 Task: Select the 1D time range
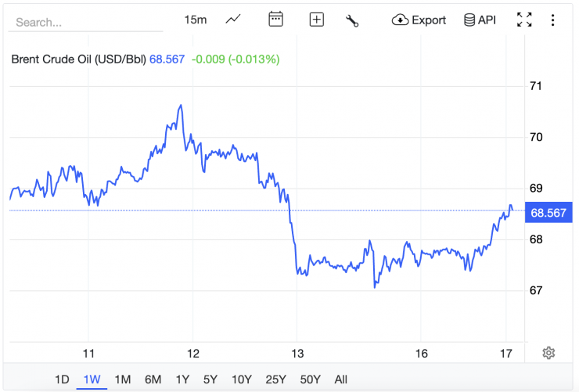point(62,379)
